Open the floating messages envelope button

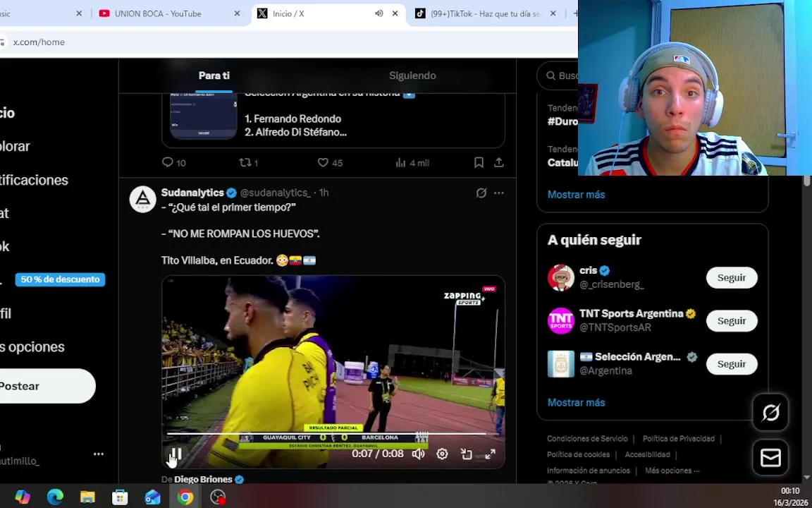pyautogui.click(x=770, y=458)
